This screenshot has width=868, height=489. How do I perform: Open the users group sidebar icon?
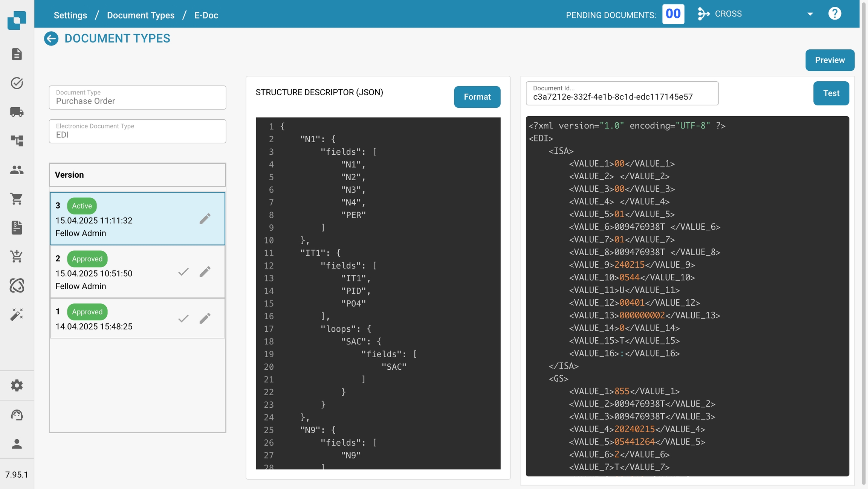click(x=17, y=170)
